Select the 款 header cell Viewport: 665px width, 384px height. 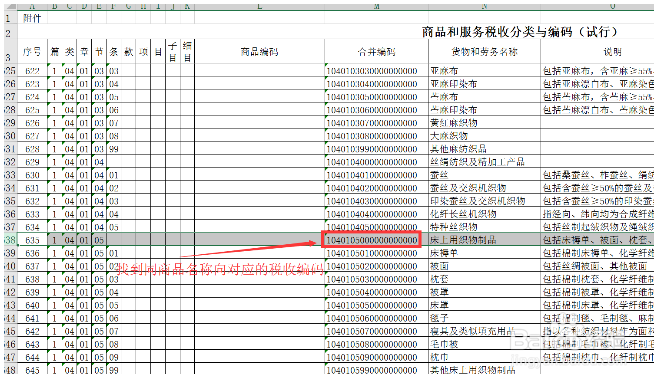click(x=129, y=52)
